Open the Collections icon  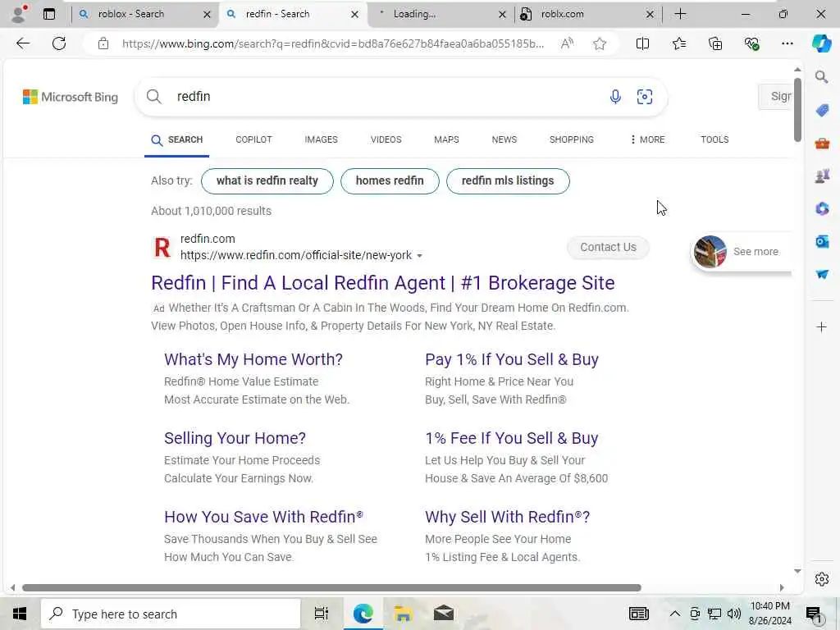[715, 43]
